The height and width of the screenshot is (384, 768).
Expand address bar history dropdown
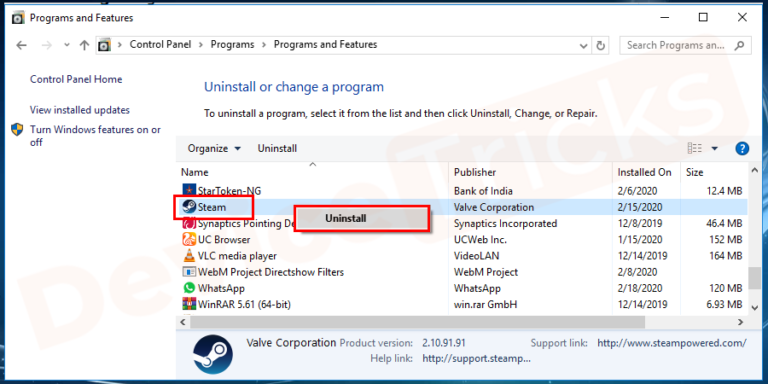[x=583, y=45]
